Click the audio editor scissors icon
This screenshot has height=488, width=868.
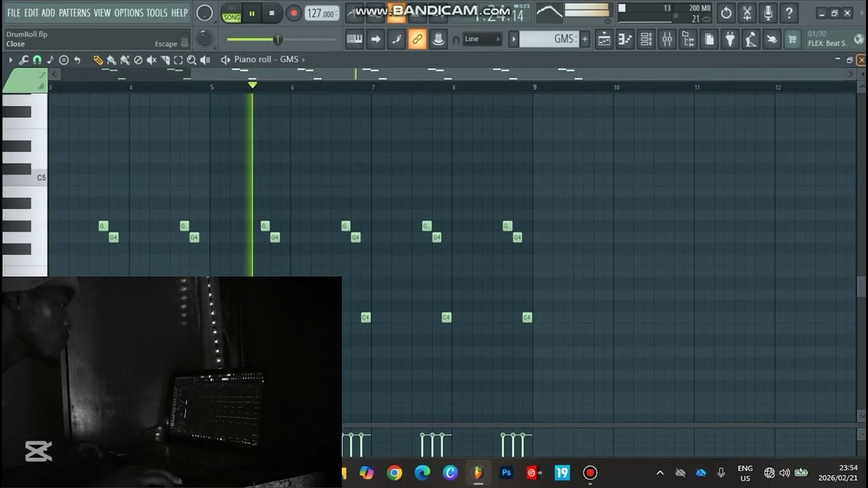point(747,13)
